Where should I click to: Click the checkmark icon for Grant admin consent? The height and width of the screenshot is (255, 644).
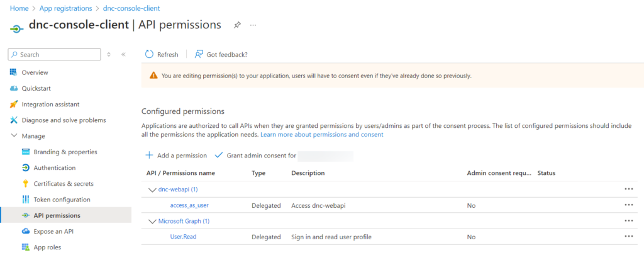pyautogui.click(x=218, y=156)
